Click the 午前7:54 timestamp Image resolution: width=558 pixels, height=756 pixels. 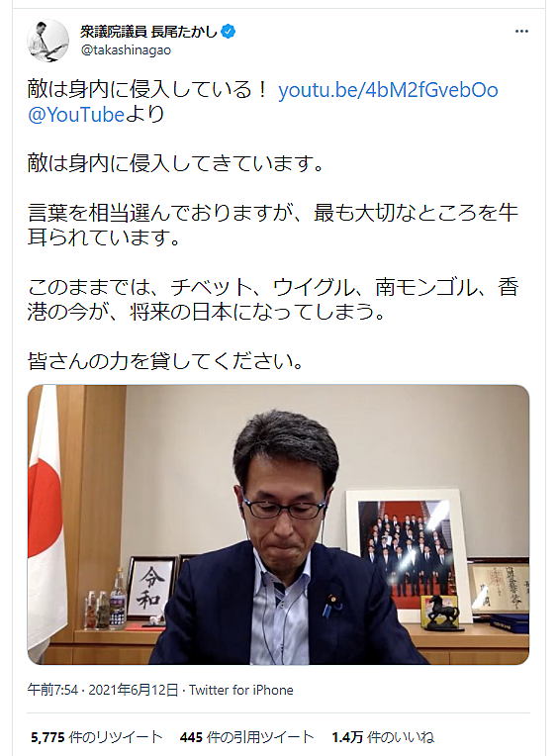pyautogui.click(x=52, y=690)
